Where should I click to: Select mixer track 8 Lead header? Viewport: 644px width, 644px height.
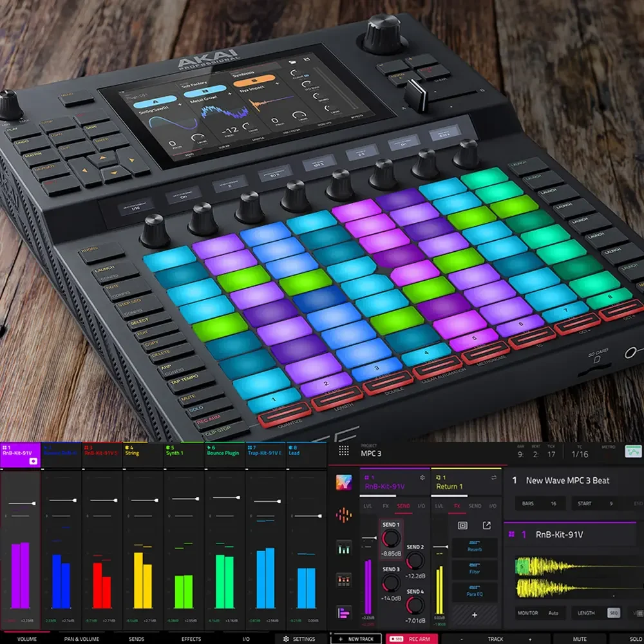tap(307, 455)
